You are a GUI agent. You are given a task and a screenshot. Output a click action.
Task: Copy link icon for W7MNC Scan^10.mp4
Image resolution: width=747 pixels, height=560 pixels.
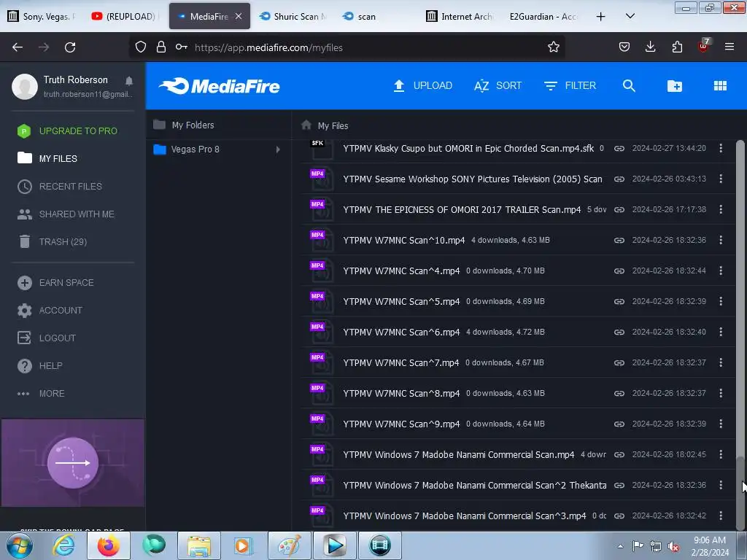click(619, 240)
